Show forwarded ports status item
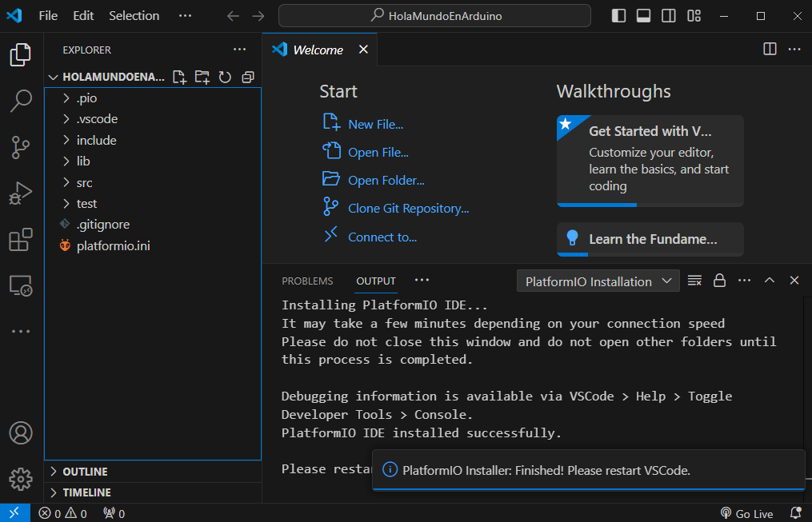The height and width of the screenshot is (522, 812). pos(114,513)
